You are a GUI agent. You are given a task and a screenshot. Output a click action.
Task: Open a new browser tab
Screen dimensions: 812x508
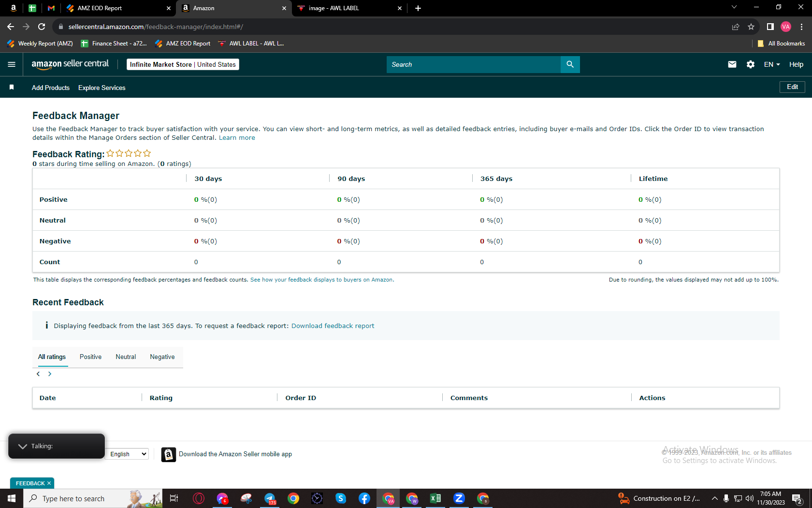pyautogui.click(x=418, y=8)
